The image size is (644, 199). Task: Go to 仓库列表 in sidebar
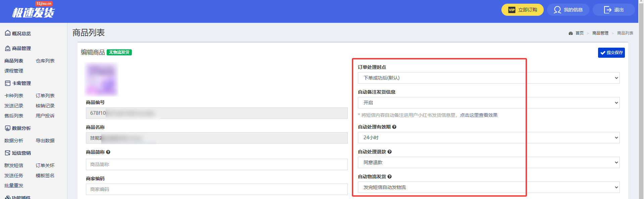click(x=45, y=61)
